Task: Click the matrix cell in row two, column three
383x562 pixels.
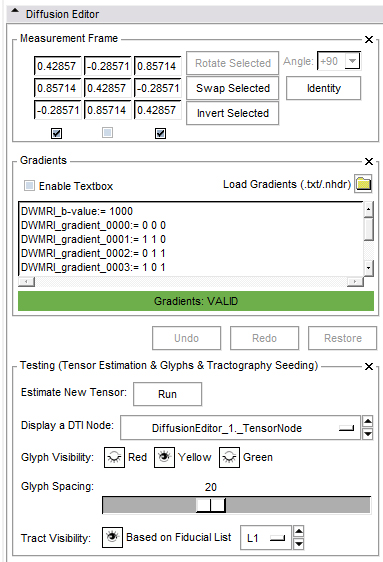Action: [158, 88]
